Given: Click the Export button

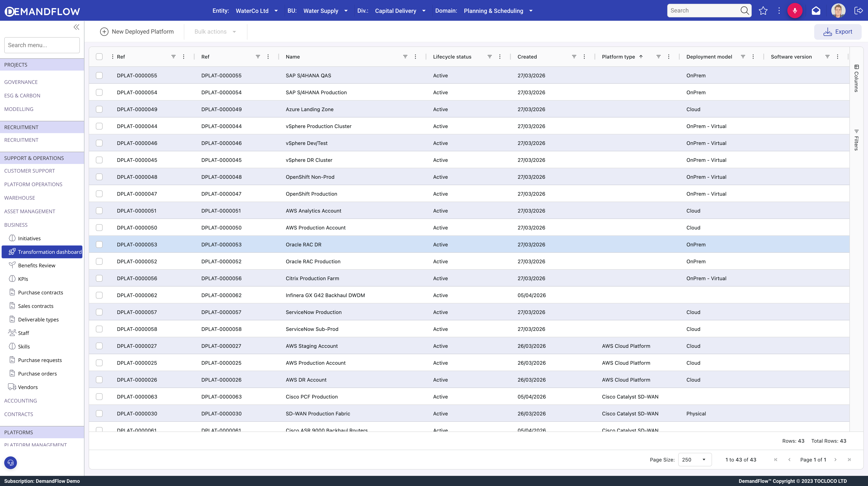Looking at the screenshot, I should (838, 32).
